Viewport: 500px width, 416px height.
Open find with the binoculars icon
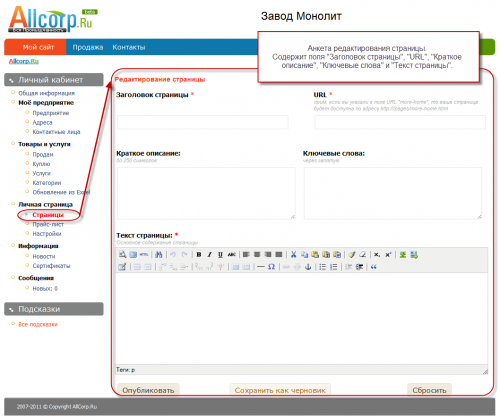tap(159, 255)
